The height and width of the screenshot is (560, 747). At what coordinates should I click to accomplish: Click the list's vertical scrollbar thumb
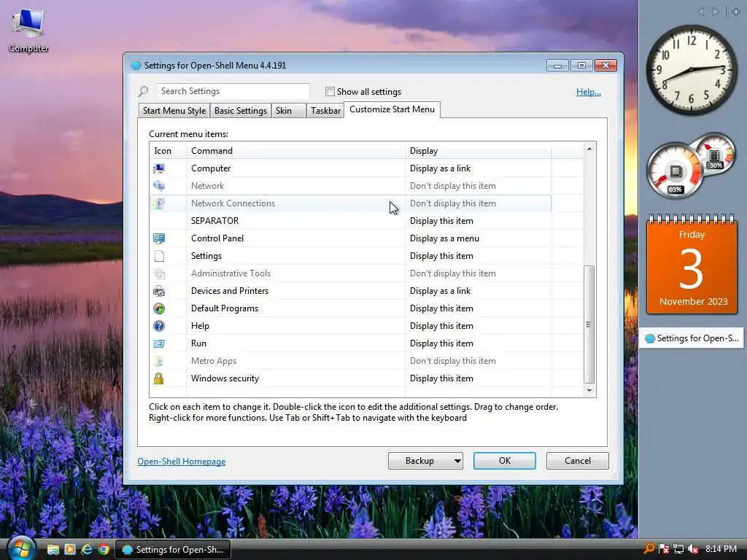tap(589, 324)
